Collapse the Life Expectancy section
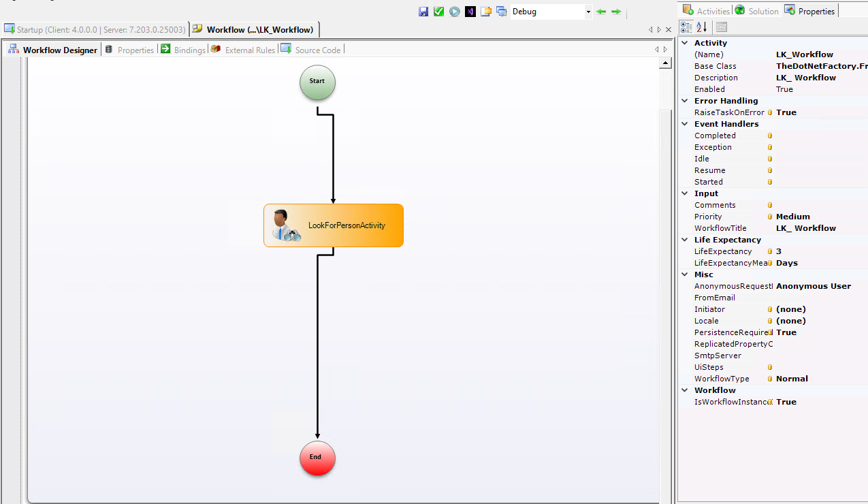Image resolution: width=868 pixels, height=504 pixels. click(x=685, y=240)
